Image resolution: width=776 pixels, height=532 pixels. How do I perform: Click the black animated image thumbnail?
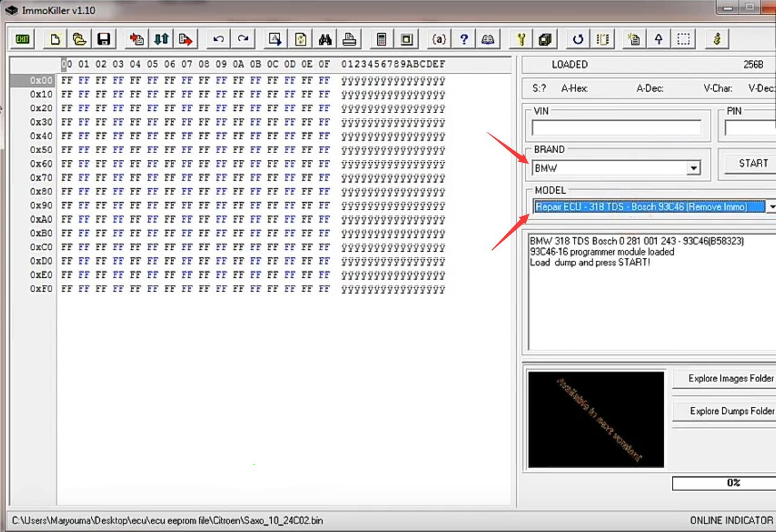[596, 419]
